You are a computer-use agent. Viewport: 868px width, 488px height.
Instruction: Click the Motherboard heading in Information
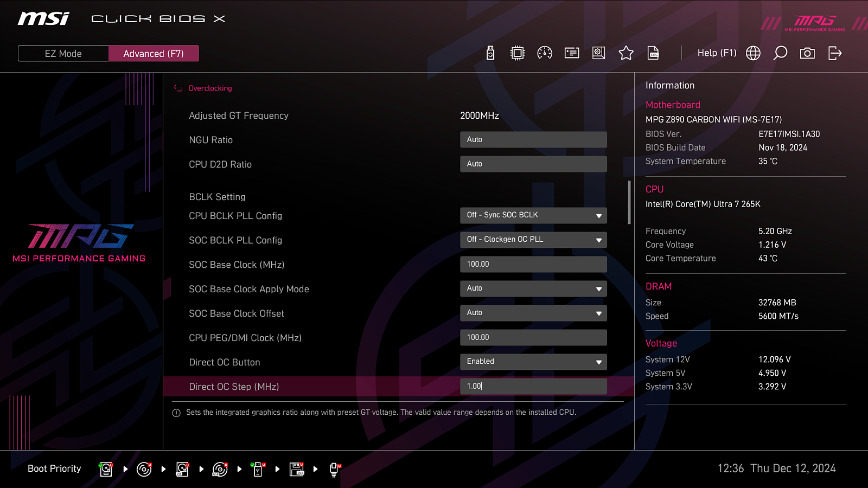(673, 105)
